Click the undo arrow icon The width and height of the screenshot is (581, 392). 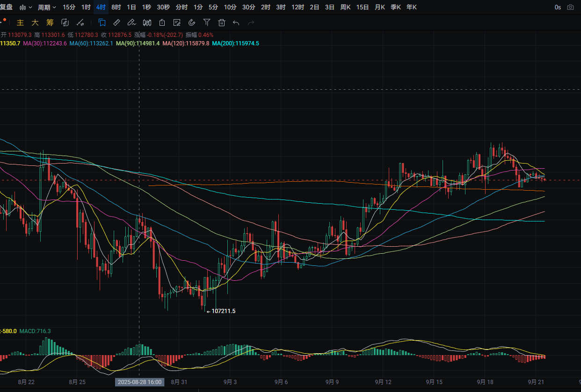click(236, 22)
